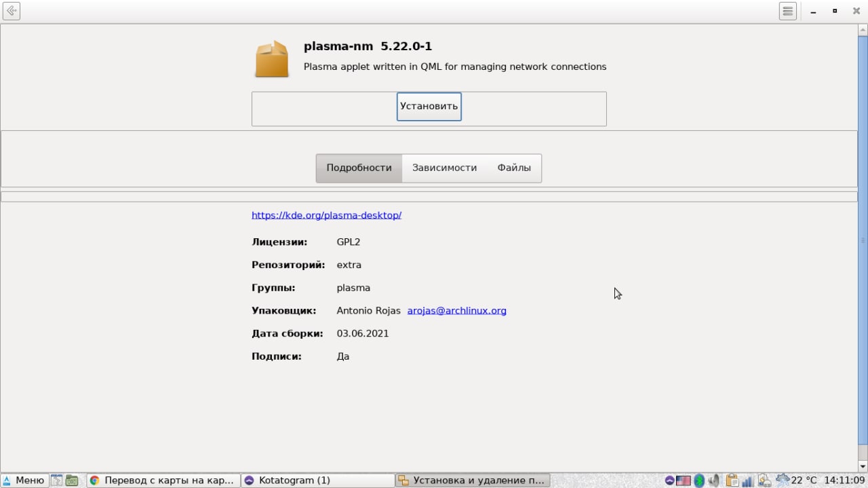Click the GPL2 license value
The width and height of the screenshot is (868, 488).
[x=349, y=242]
